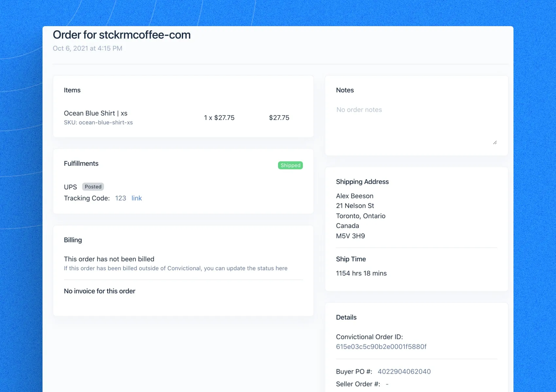Click the Seller Order # dash value
Image resolution: width=556 pixels, height=392 pixels.
[387, 384]
